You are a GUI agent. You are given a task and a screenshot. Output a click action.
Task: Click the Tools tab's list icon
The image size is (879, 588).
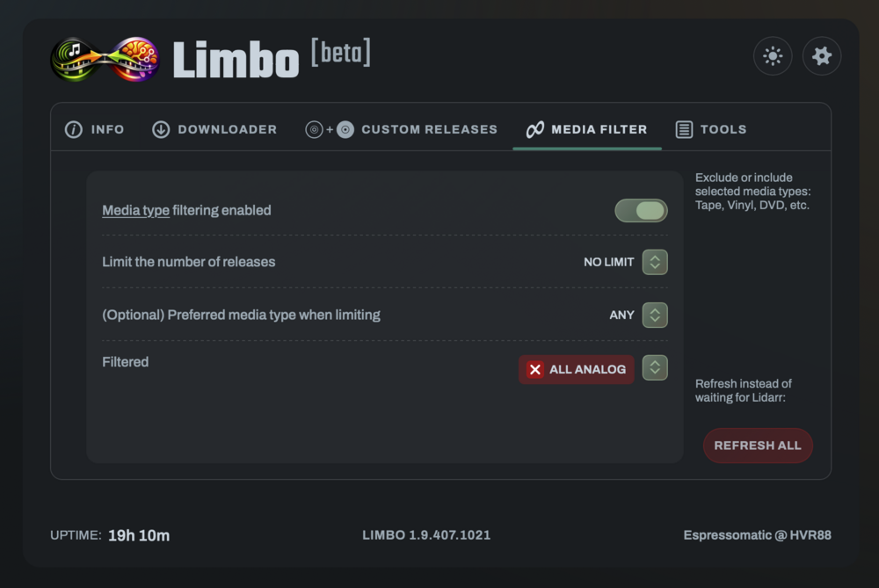(684, 129)
